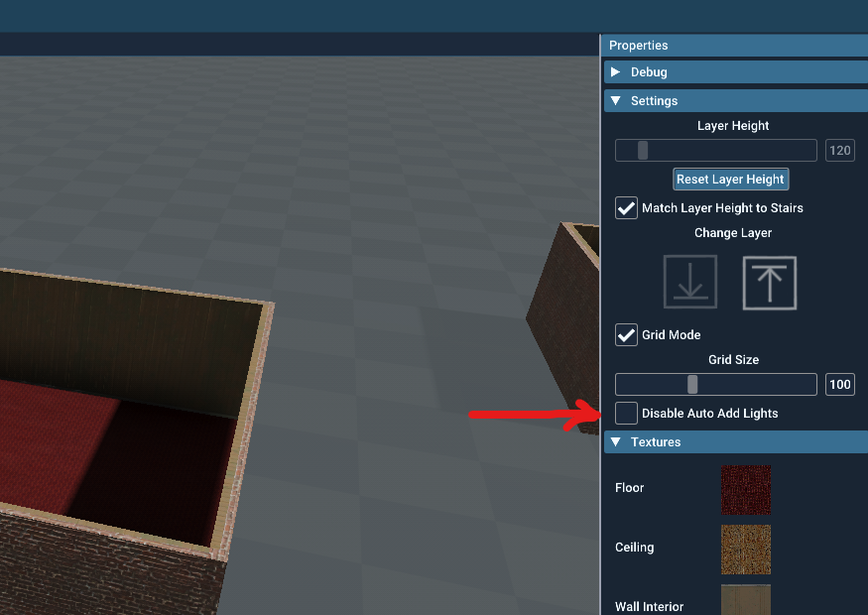868x615 pixels.
Task: Uncheck Match Layer Height to Stairs
Action: pyautogui.click(x=626, y=208)
